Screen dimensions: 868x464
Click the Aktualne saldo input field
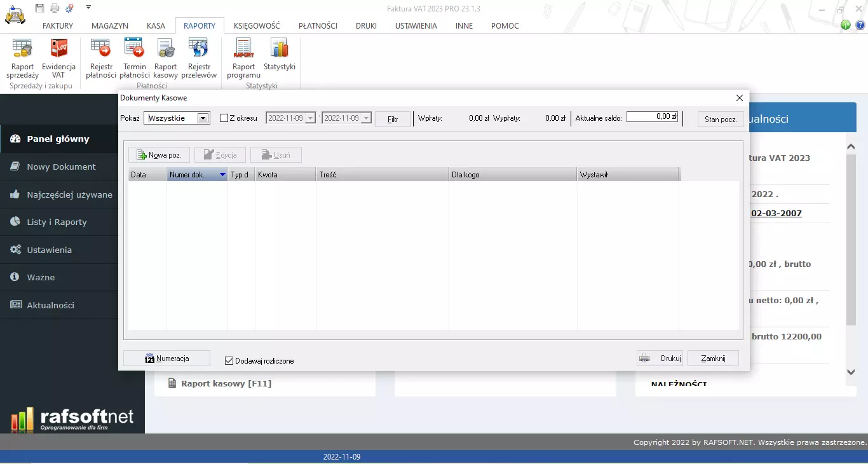pos(653,117)
